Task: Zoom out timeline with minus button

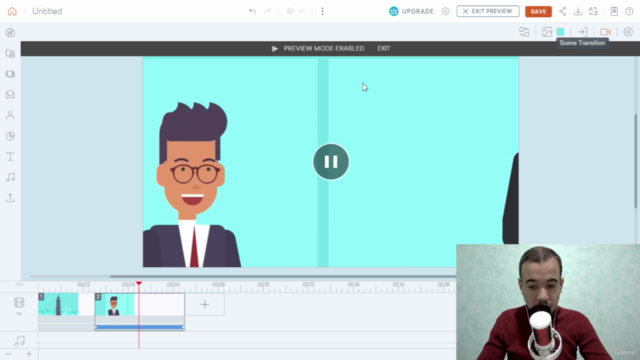Action: pyautogui.click(x=9, y=354)
